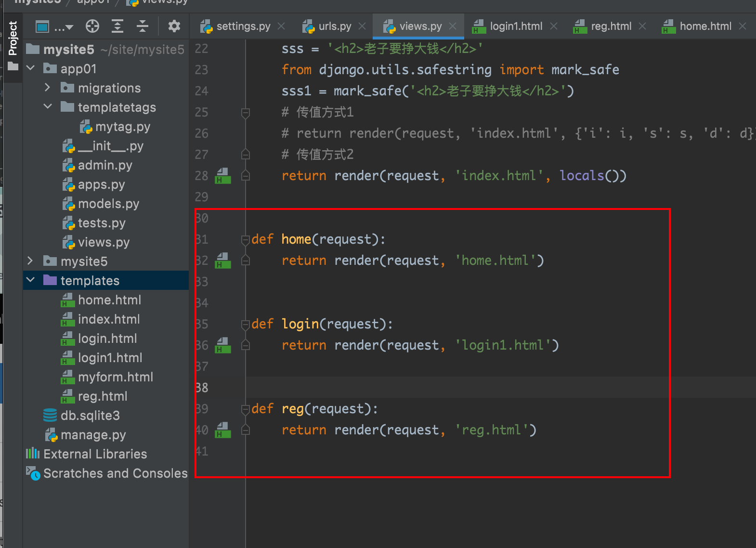Open mytag.py in project tree

click(x=115, y=127)
